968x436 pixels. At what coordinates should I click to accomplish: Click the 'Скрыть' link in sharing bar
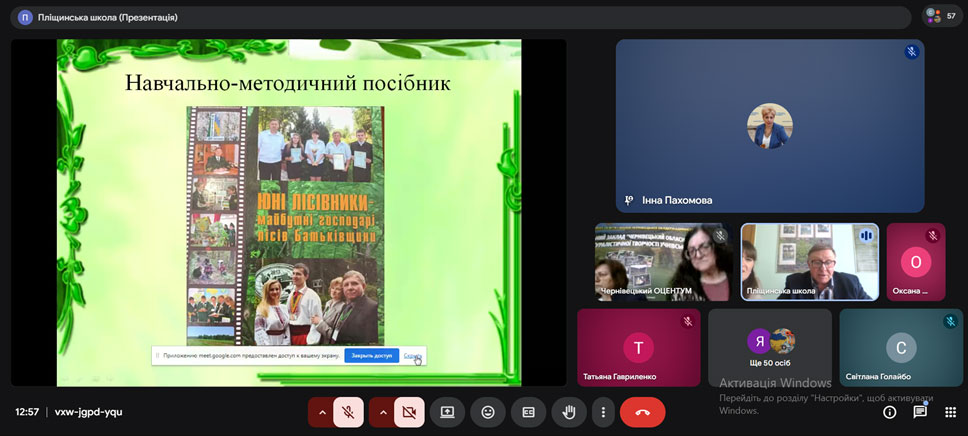click(x=412, y=355)
